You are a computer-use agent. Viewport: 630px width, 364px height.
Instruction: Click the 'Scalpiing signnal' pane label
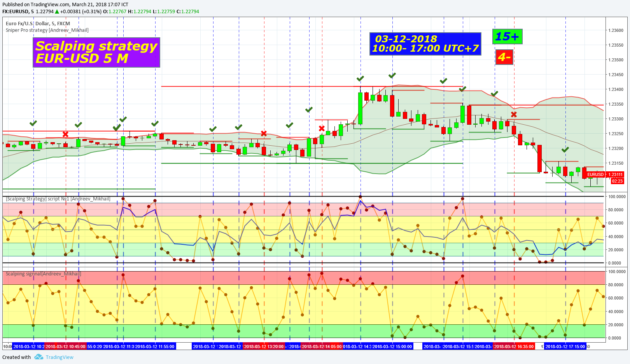click(43, 273)
